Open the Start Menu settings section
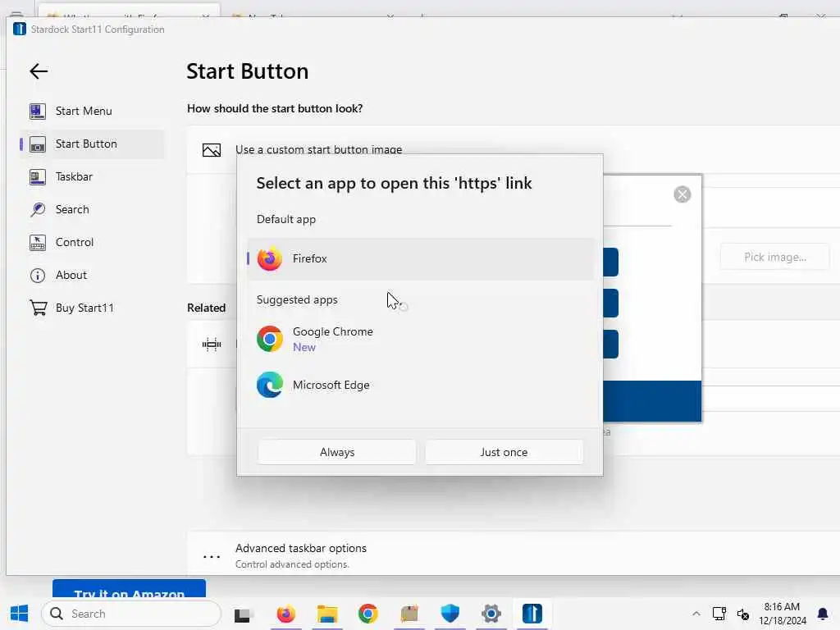This screenshot has height=630, width=840. (91, 111)
